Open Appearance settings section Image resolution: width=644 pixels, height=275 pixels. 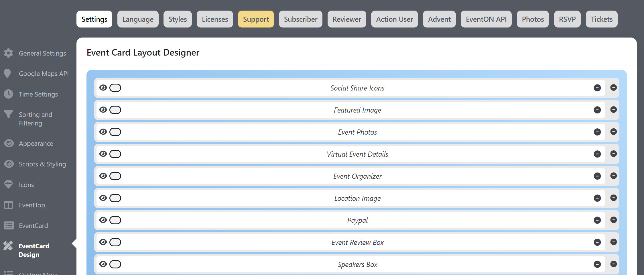36,144
